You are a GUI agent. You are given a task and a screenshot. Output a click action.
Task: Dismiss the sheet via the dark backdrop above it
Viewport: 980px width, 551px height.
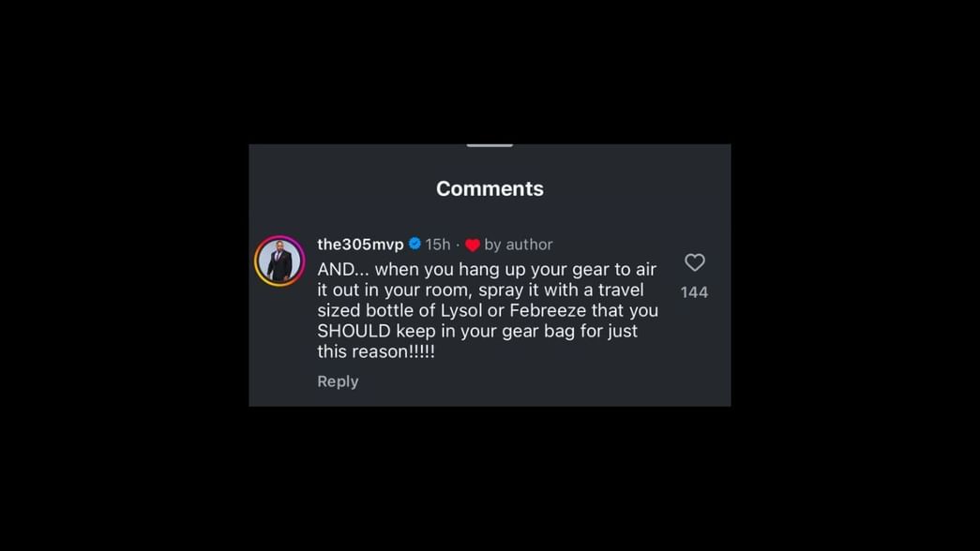[x=490, y=72]
